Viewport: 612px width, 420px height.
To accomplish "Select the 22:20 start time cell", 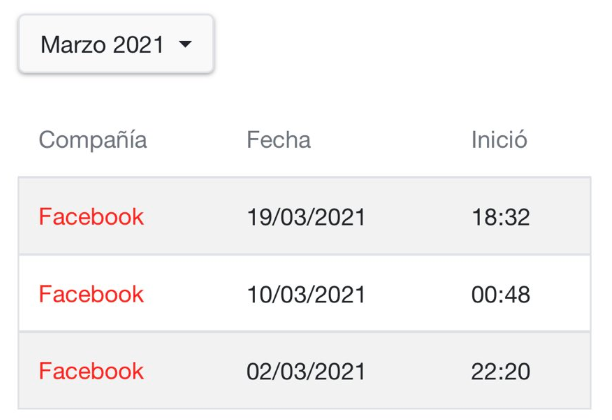I will point(500,372).
